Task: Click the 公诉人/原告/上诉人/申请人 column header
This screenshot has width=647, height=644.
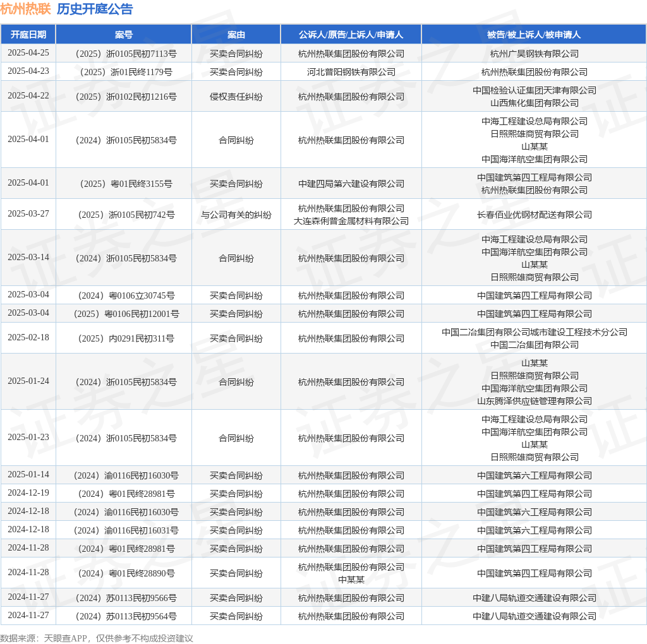Action: point(351,35)
